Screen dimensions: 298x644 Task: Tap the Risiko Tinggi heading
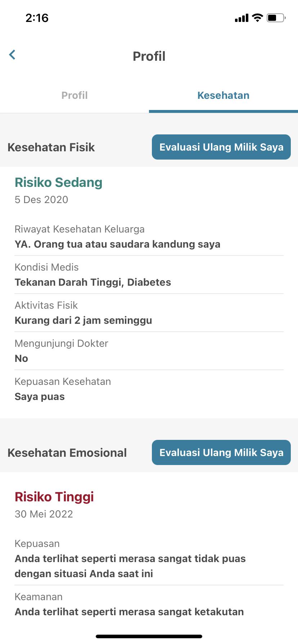pos(54,497)
